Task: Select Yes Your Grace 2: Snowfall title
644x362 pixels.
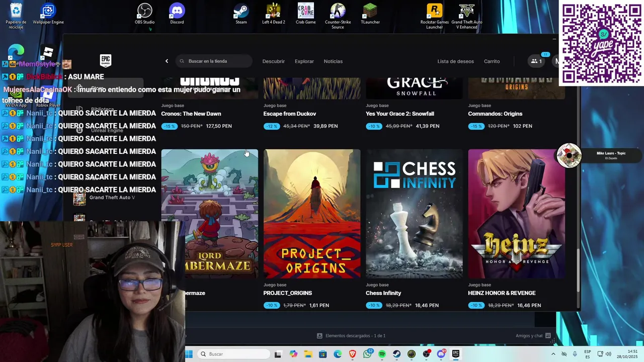Action: pos(400,114)
